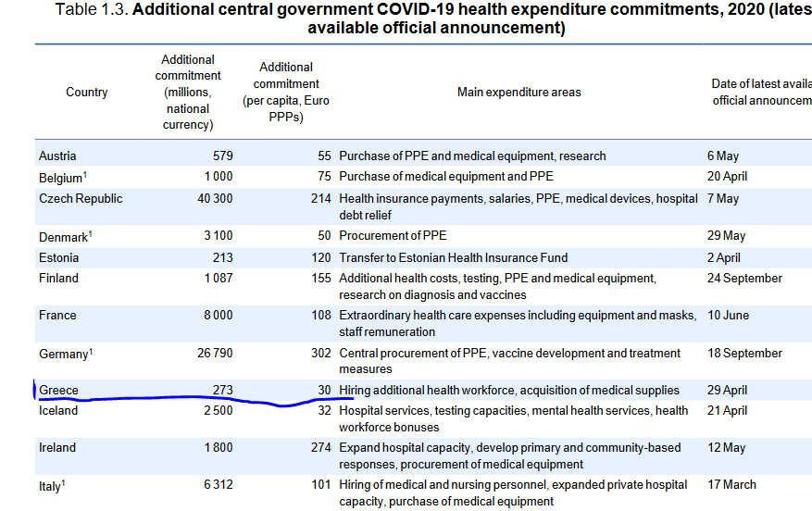Click the millions national currency column header
Image resolution: width=812 pixels, height=511 pixels.
188,93
